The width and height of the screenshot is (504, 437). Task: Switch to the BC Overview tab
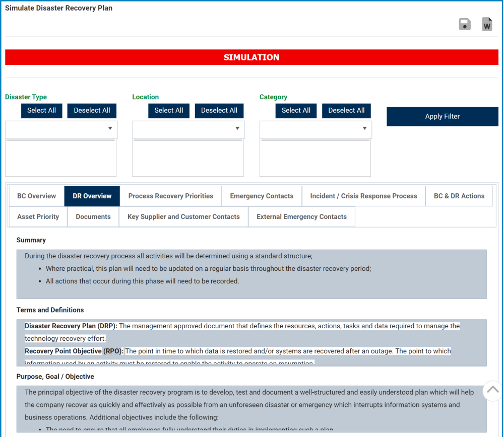coord(37,196)
